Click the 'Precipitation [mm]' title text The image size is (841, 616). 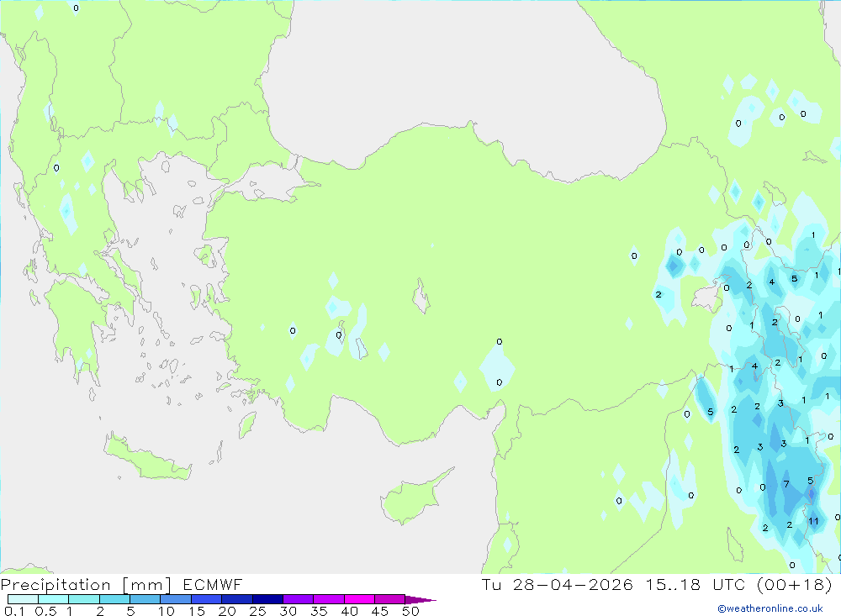point(86,585)
